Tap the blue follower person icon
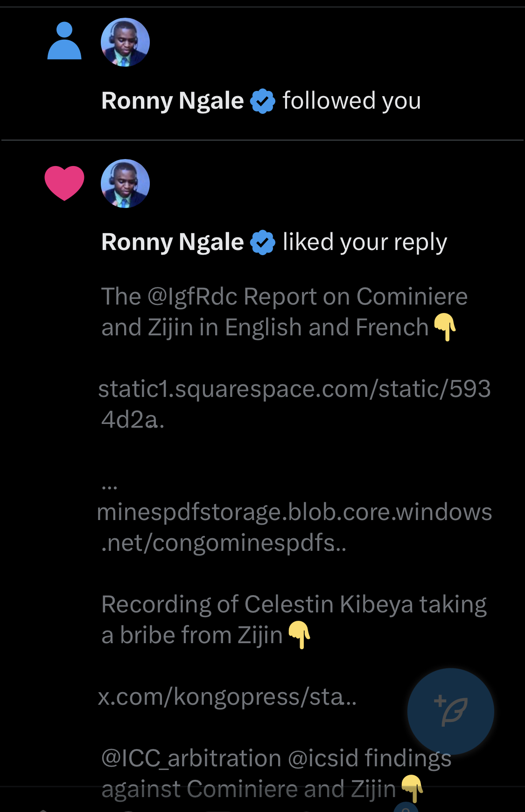 tap(64, 41)
